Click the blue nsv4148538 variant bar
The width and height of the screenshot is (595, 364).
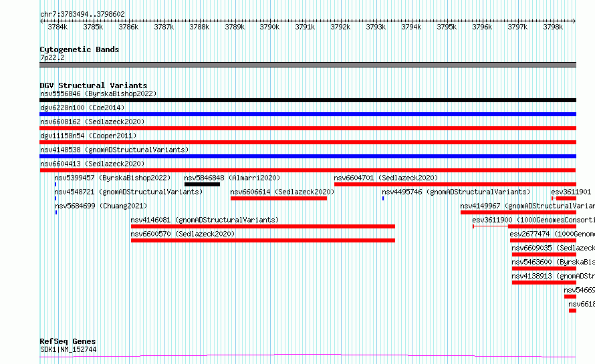[308, 156]
